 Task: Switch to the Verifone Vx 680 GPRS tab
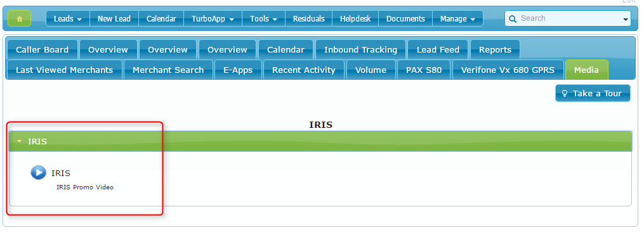tap(508, 70)
